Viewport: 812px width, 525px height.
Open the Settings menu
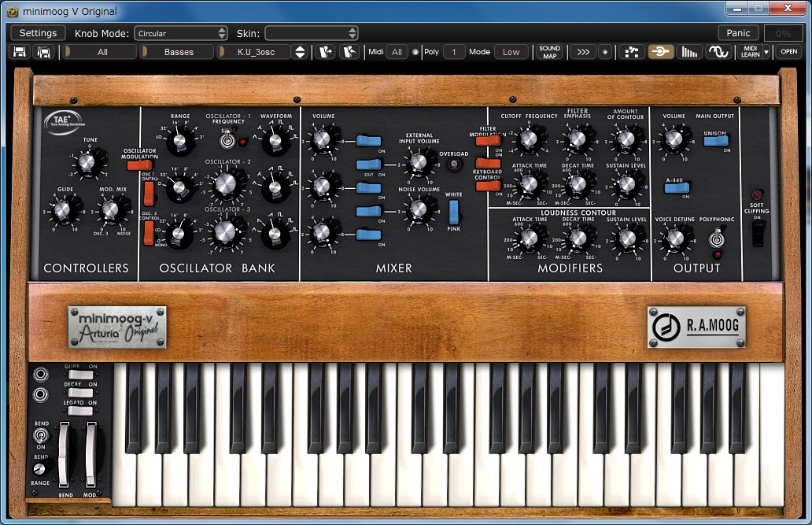38,33
